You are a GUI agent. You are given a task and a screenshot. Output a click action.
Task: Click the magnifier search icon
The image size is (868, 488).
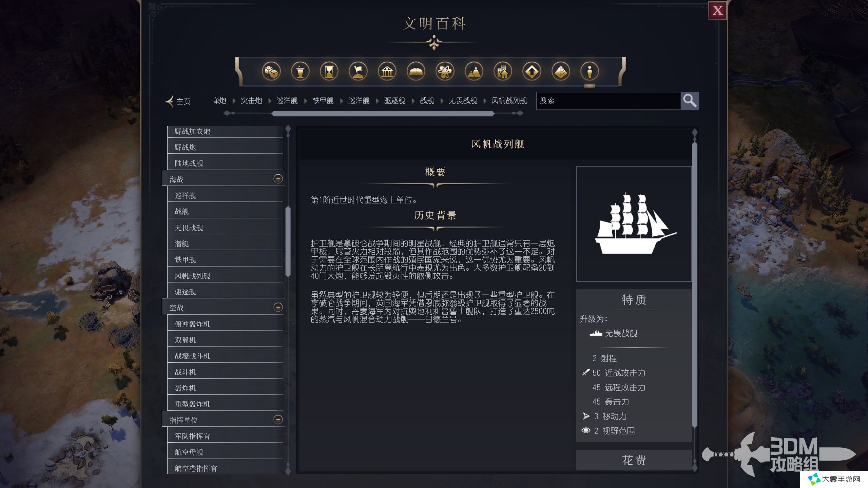[690, 101]
